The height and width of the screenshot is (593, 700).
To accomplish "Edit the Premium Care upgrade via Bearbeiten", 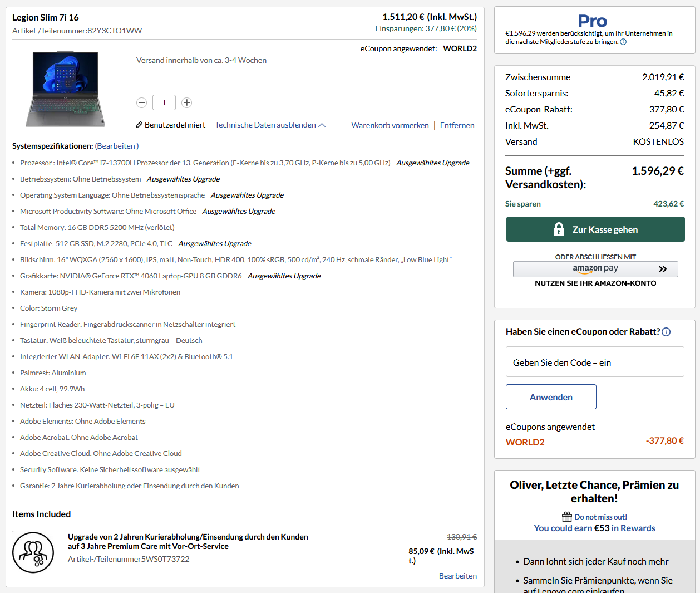I will click(457, 576).
